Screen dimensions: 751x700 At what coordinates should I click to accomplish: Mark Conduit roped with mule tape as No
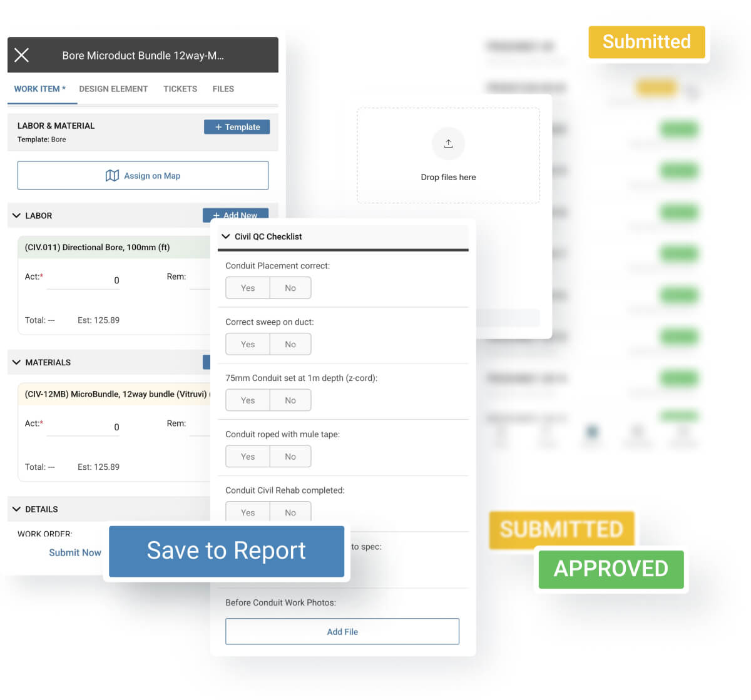tap(290, 456)
